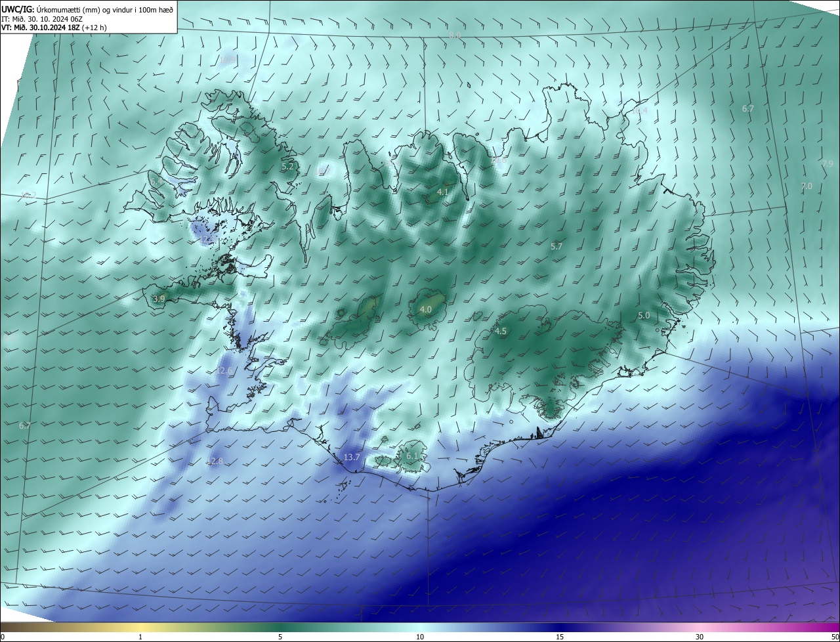Viewport: 840px width, 642px height.
Task: Click the 10.7 value in Húnaflói bay
Action: click(322, 171)
